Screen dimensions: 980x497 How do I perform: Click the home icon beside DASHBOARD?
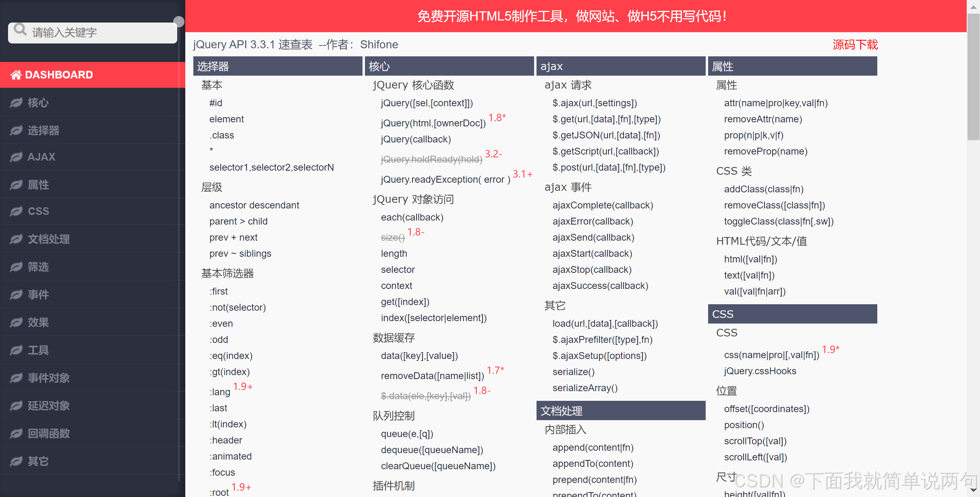click(16, 75)
